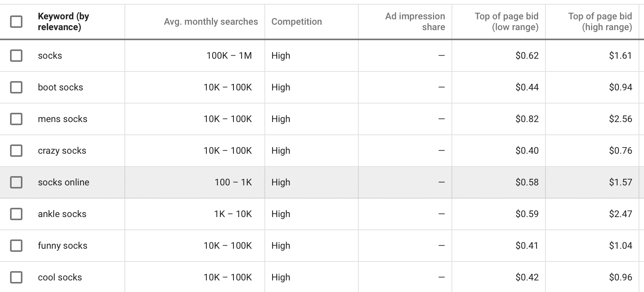Select the socks online row checkbox
This screenshot has height=292, width=644.
16,182
